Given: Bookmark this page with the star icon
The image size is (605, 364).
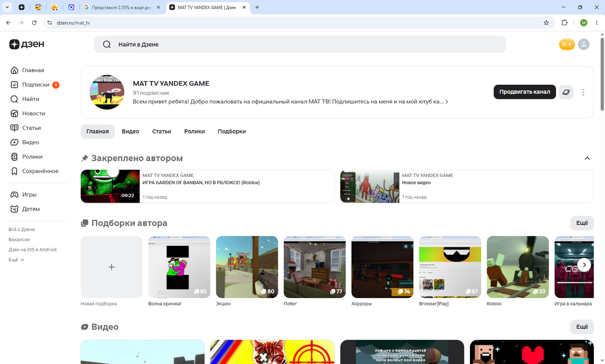Looking at the screenshot, I should (546, 23).
